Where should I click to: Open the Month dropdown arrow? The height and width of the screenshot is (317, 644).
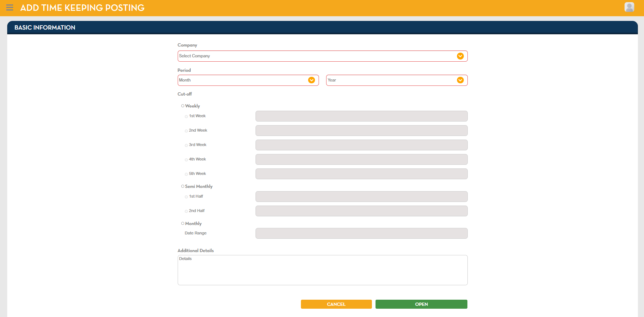(x=311, y=80)
